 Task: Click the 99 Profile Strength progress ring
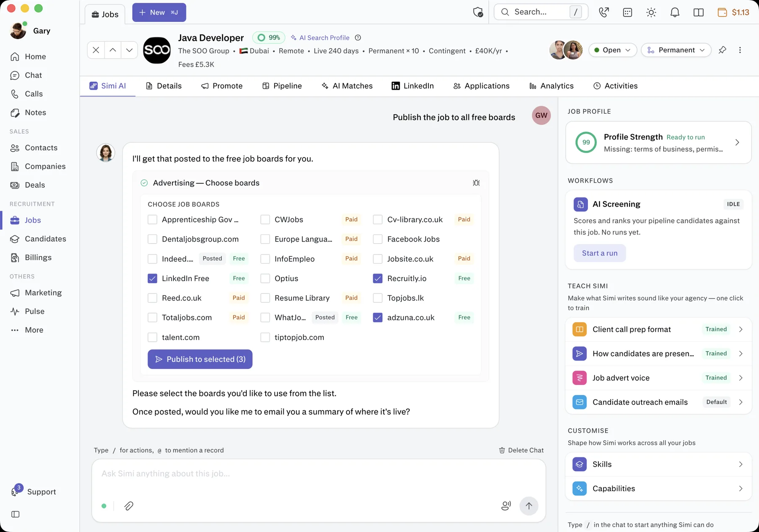point(586,142)
